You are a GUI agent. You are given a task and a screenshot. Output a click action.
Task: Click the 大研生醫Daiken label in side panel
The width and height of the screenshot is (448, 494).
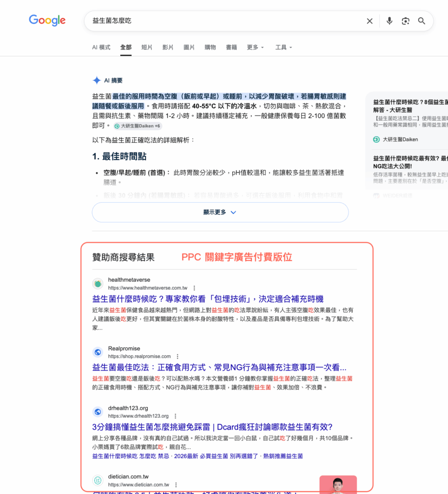(x=400, y=139)
